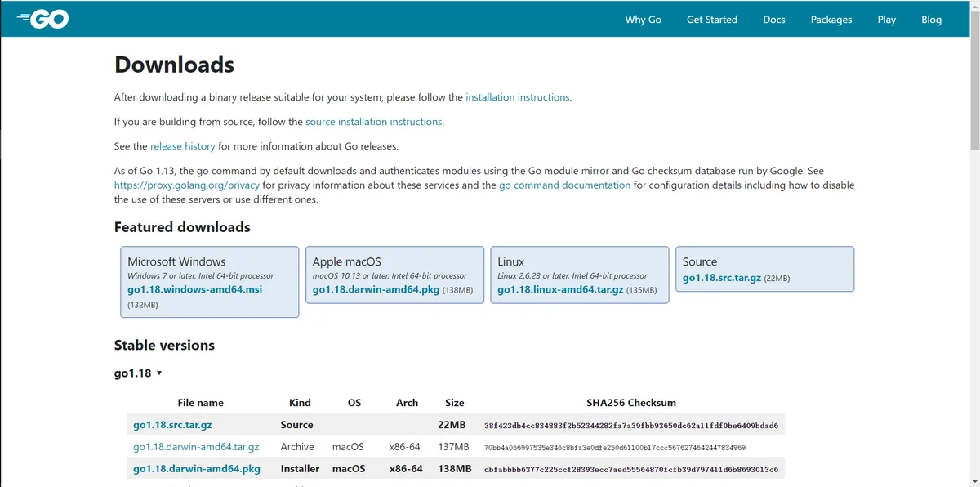Image resolution: width=980 pixels, height=487 pixels.
Task: Click 'Linux 2.6.23 or later' requirement text
Action: tap(572, 276)
